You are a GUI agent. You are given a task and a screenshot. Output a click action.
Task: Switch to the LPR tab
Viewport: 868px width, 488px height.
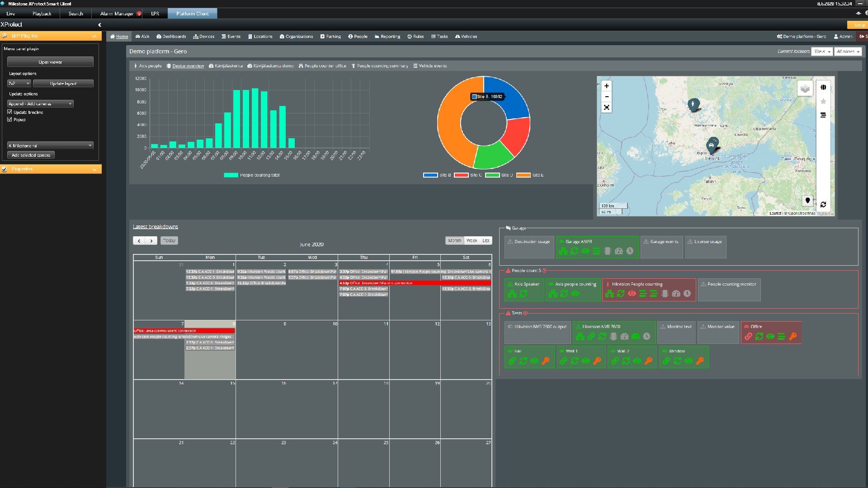155,14
